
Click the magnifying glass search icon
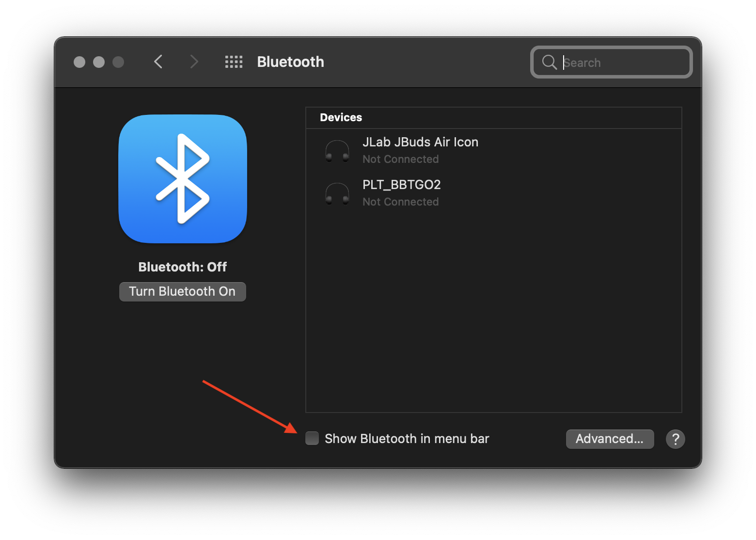[549, 62]
